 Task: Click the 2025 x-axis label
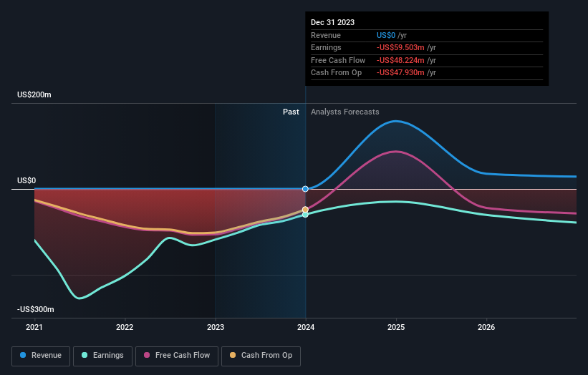pyautogui.click(x=396, y=327)
